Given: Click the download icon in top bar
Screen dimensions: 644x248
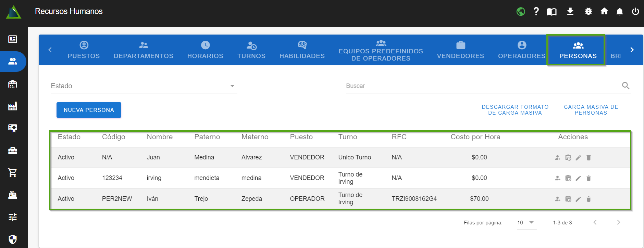Looking at the screenshot, I should [570, 12].
